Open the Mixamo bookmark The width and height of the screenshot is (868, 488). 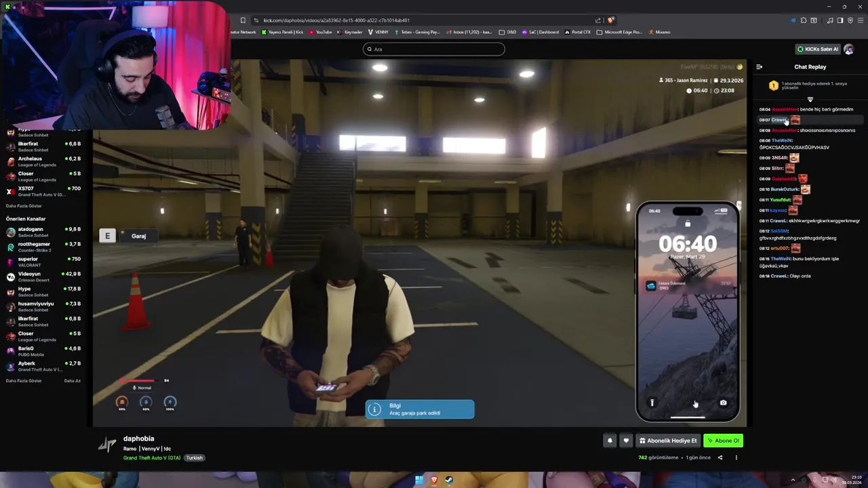pyautogui.click(x=659, y=32)
